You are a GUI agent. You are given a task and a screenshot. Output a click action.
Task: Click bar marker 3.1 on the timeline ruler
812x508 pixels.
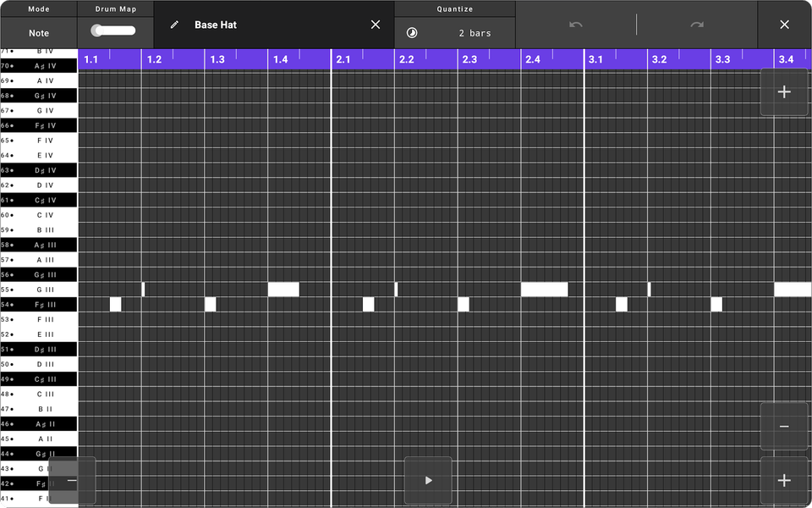point(595,59)
